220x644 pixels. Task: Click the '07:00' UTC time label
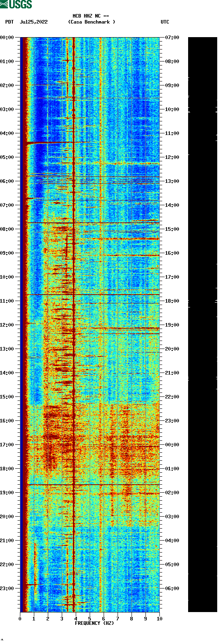pos(172,38)
